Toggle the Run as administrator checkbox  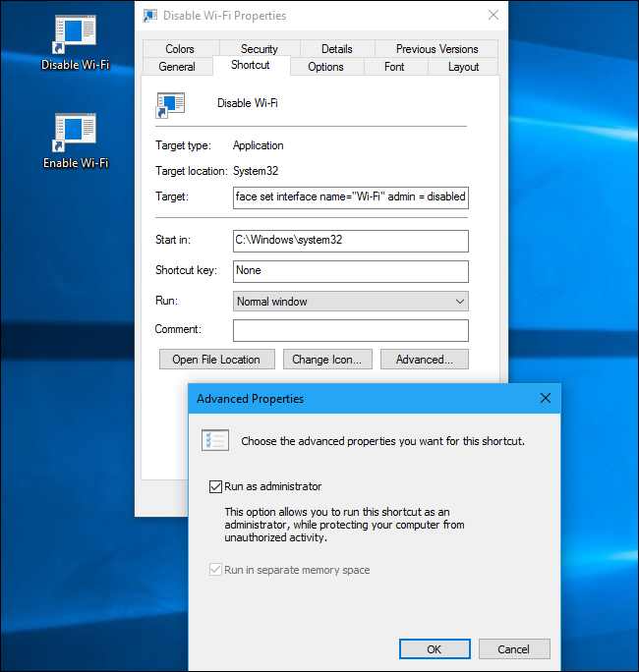click(215, 486)
